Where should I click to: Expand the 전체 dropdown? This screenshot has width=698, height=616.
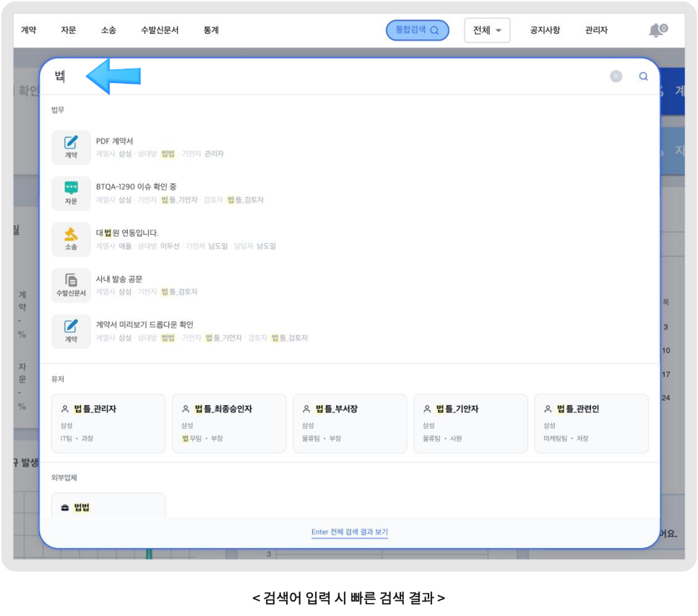487,30
